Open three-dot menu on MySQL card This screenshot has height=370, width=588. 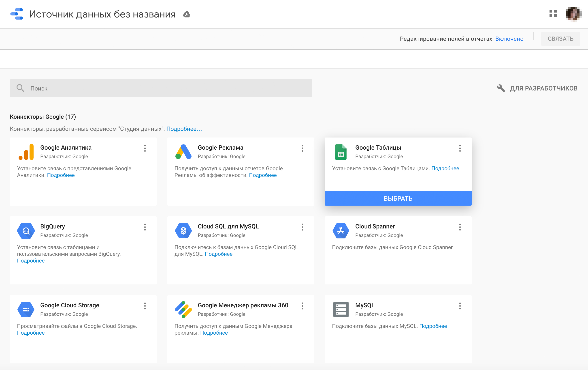pos(460,306)
